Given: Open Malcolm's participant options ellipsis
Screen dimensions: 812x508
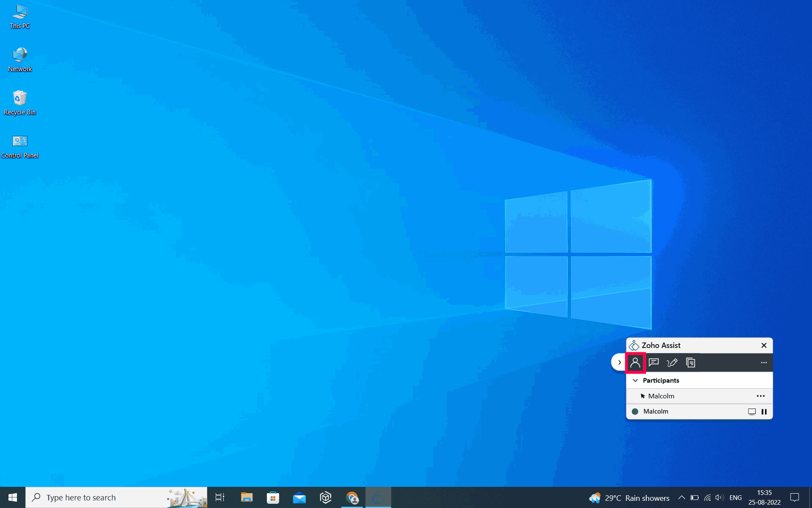Looking at the screenshot, I should click(x=760, y=396).
